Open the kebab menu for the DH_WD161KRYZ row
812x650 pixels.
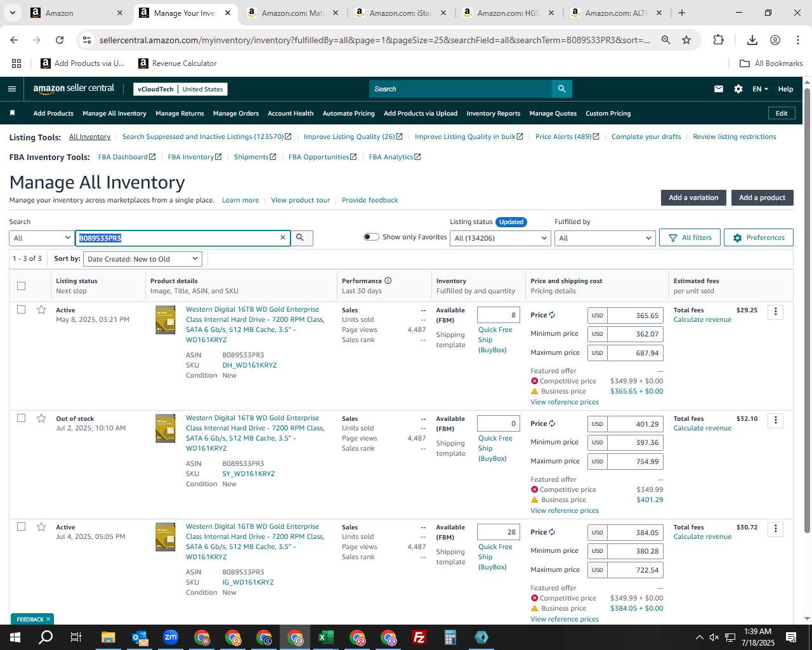[x=775, y=312]
